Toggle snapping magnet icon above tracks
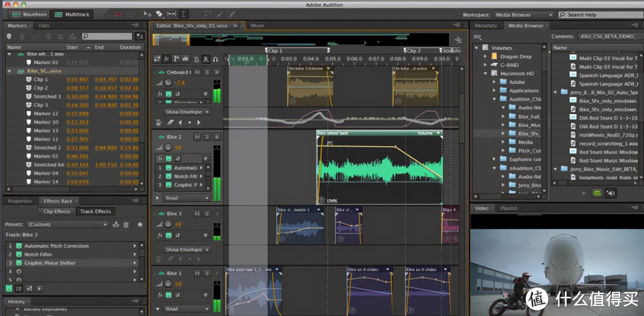644x316 pixels. click(215, 59)
